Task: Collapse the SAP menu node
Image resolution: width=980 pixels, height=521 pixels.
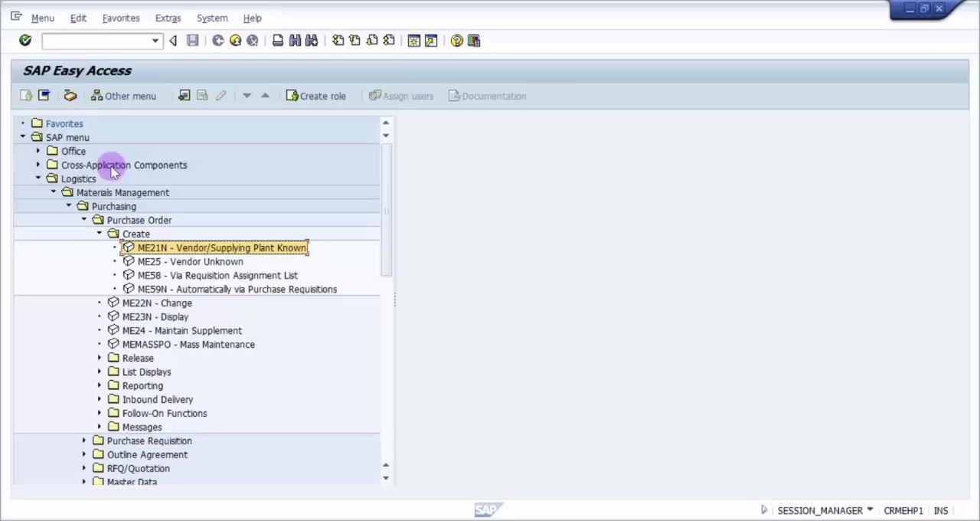Action: tap(23, 137)
